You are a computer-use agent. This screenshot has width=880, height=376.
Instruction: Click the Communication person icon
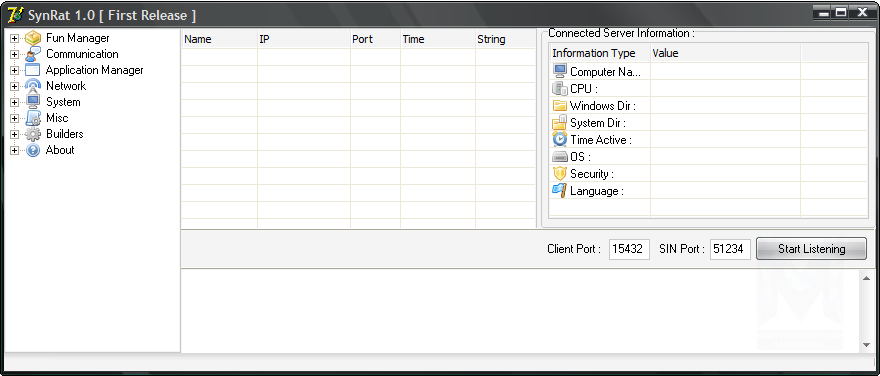33,54
